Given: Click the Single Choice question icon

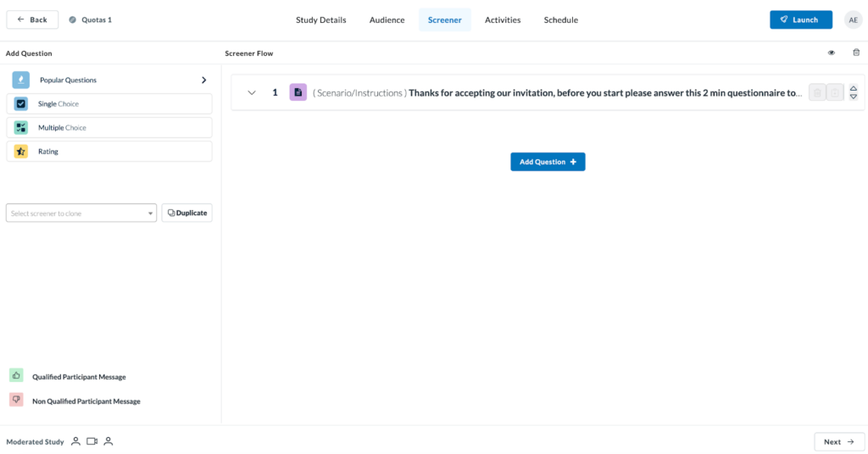Looking at the screenshot, I should 21,104.
